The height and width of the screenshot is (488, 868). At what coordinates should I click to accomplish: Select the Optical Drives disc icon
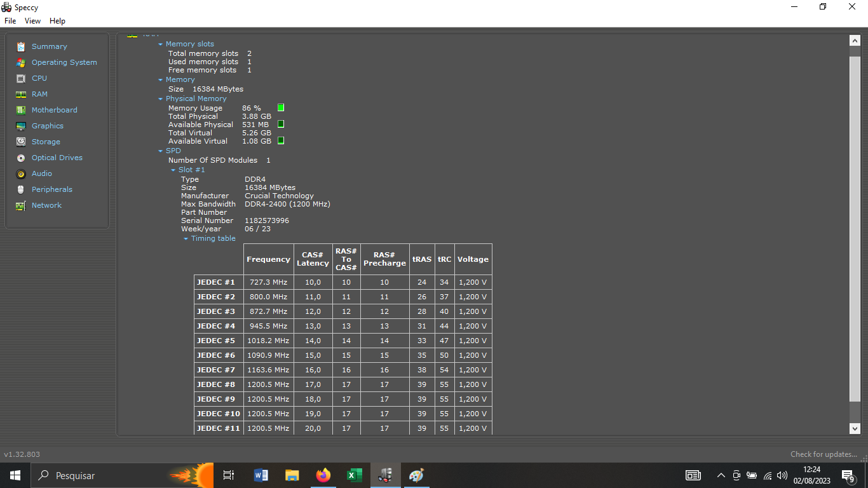click(21, 158)
